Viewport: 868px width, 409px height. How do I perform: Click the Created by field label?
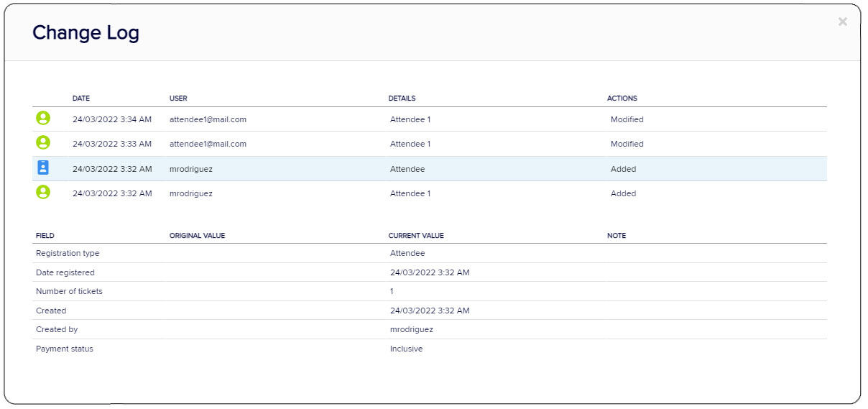(x=57, y=329)
